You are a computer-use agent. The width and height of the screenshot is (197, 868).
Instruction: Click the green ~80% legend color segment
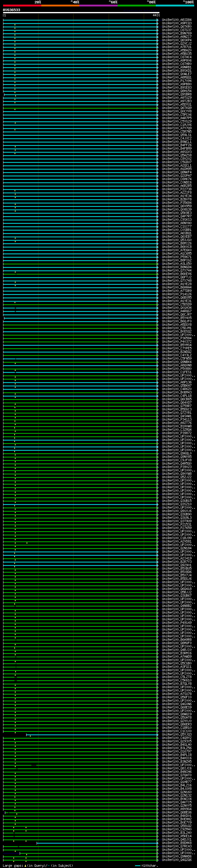point(137,6)
